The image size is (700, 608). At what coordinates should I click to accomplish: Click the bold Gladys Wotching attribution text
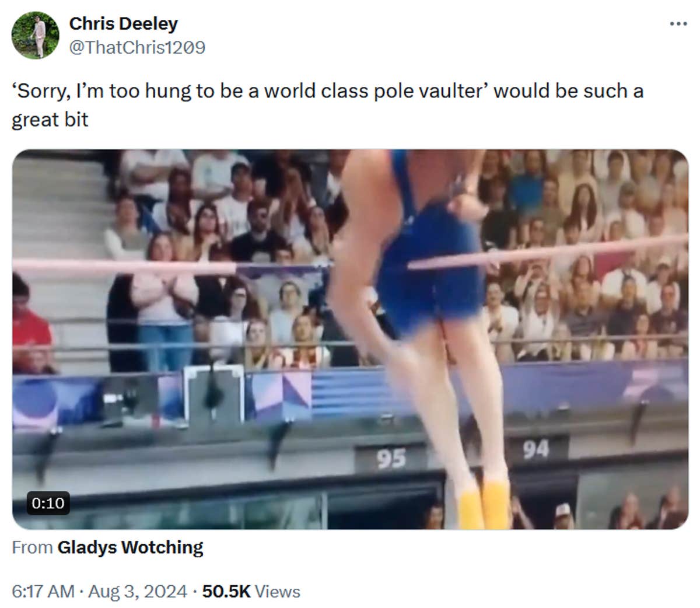click(131, 547)
